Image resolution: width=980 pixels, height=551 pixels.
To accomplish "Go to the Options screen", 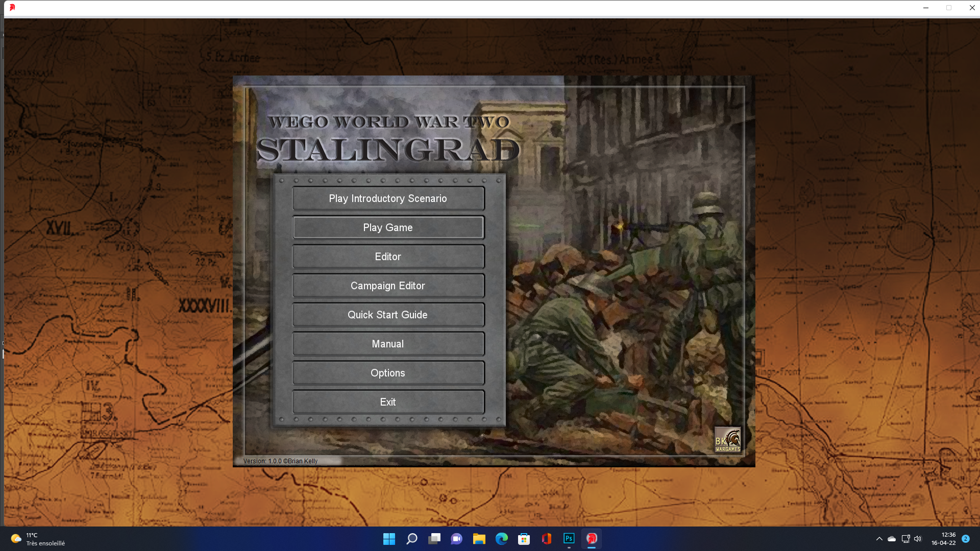I will 388,373.
